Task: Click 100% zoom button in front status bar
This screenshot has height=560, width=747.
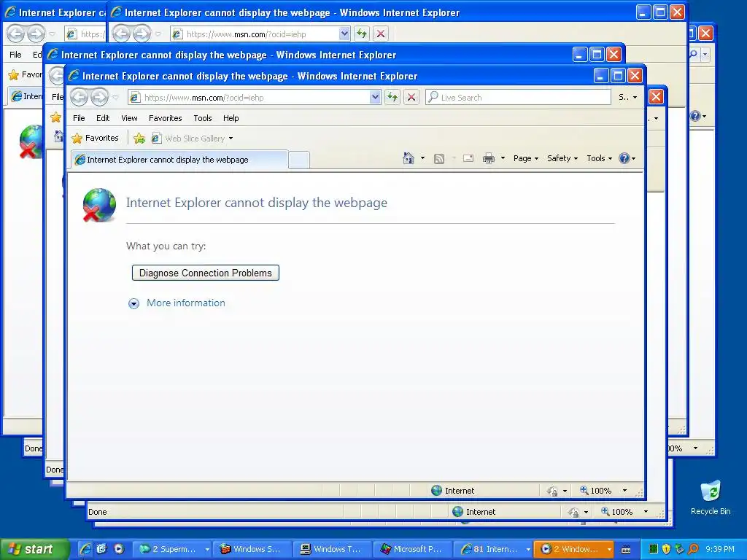Action: coord(596,491)
